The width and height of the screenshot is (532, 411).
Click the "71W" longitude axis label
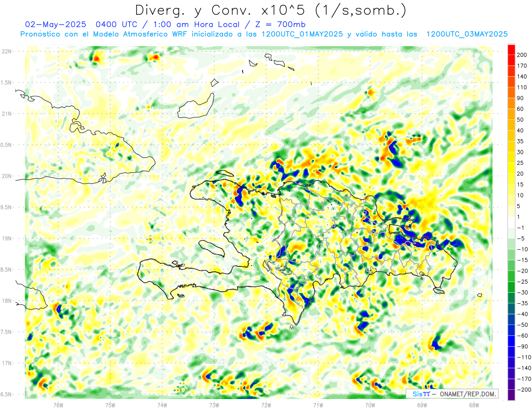click(318, 405)
